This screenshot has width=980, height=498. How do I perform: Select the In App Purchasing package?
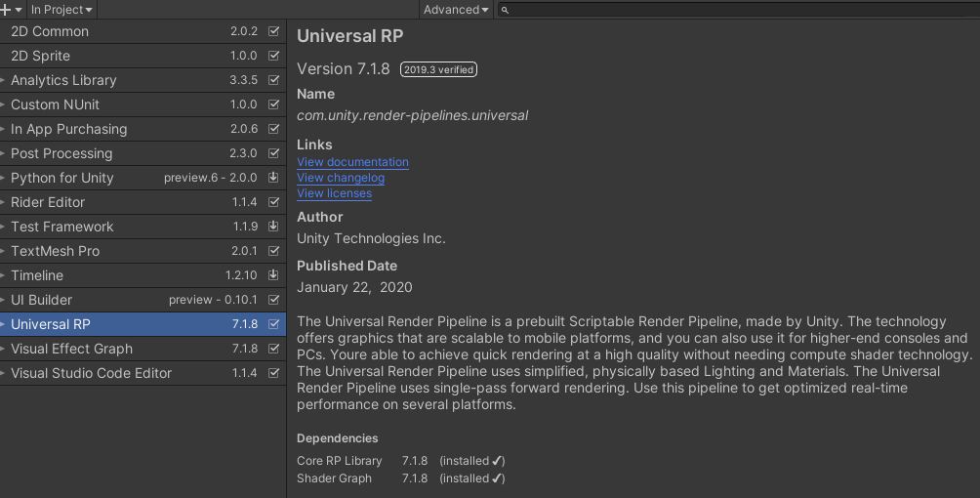pyautogui.click(x=143, y=129)
